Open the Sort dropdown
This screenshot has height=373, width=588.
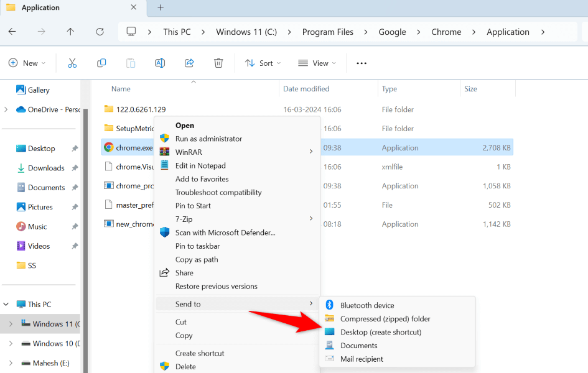[x=262, y=63]
